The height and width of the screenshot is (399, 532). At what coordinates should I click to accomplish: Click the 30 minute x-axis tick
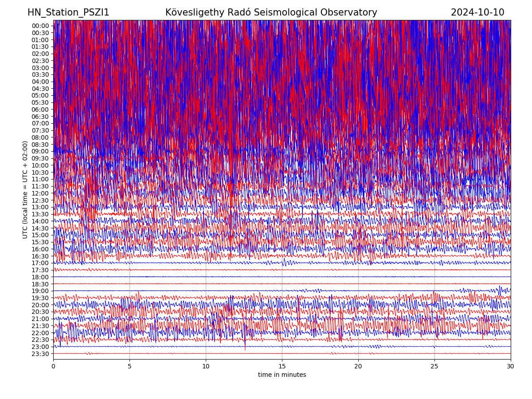tap(511, 367)
